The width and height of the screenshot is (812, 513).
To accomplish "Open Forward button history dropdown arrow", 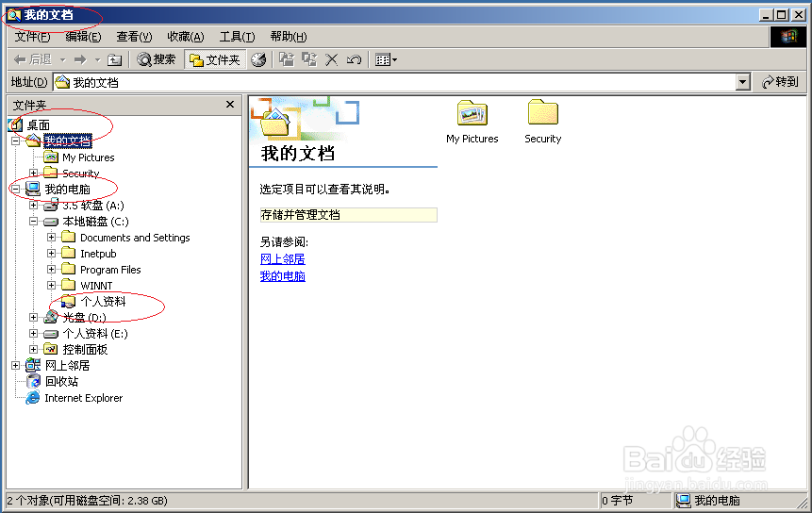I will click(97, 60).
